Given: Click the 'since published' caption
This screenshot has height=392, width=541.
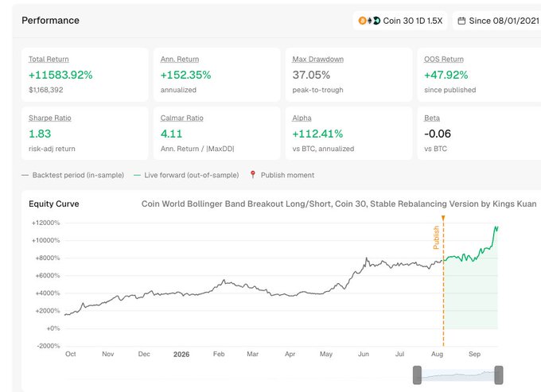Looking at the screenshot, I should coord(450,90).
